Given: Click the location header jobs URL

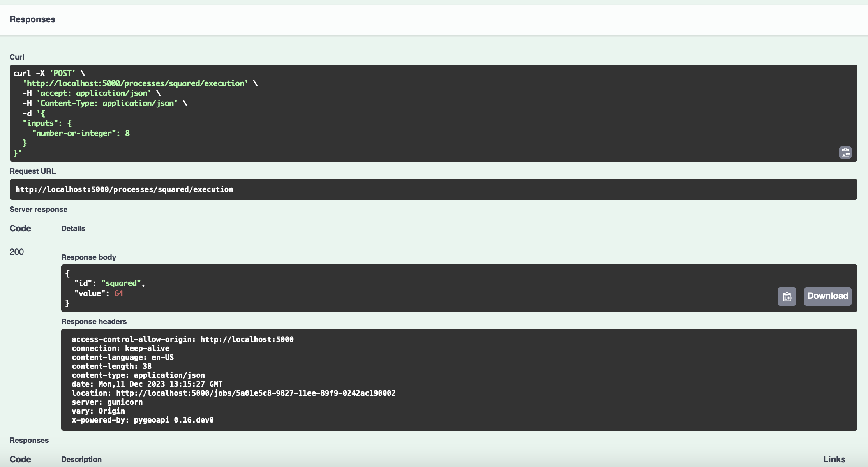Looking at the screenshot, I should pyautogui.click(x=256, y=393).
